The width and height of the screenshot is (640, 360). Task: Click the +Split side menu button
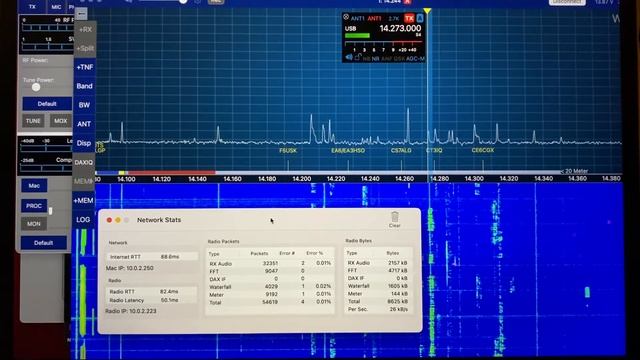point(85,49)
